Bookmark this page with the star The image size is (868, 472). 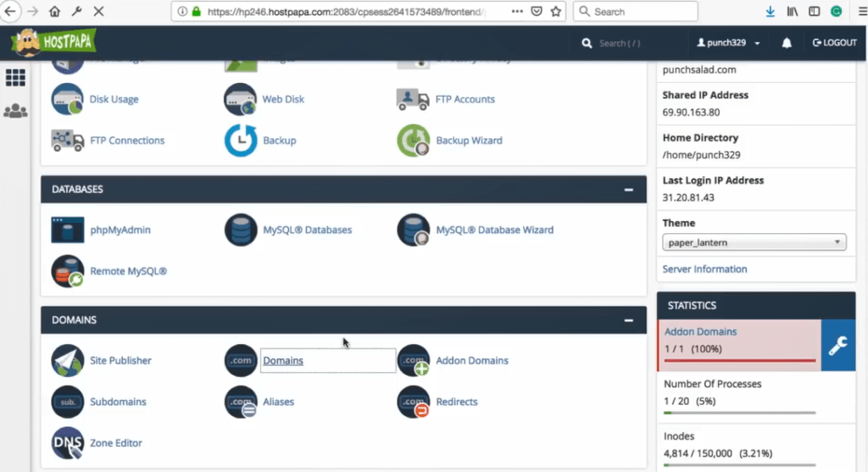(x=556, y=11)
